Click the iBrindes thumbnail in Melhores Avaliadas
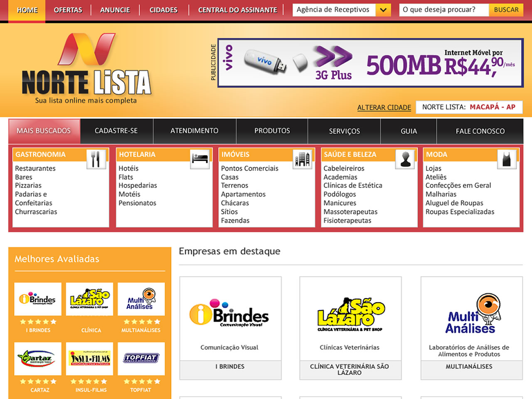This screenshot has height=399, width=532. [x=38, y=299]
